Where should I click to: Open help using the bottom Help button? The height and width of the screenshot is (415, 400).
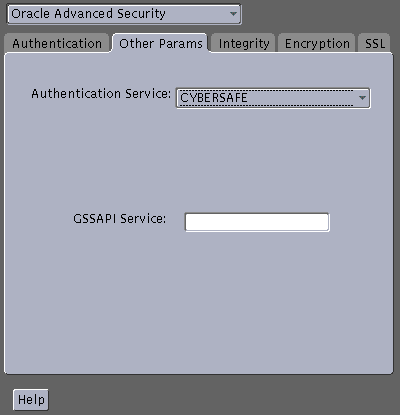(31, 399)
